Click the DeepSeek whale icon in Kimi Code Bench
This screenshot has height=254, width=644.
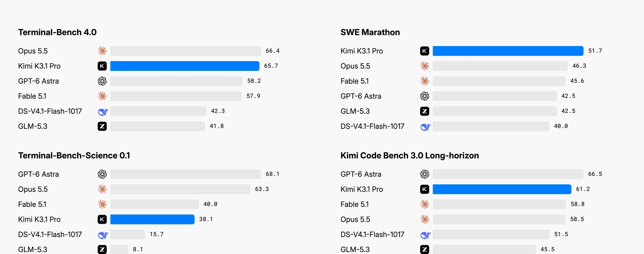click(x=425, y=235)
